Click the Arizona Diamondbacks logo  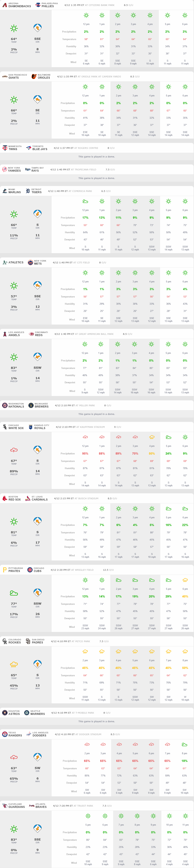pyautogui.click(x=4, y=5)
